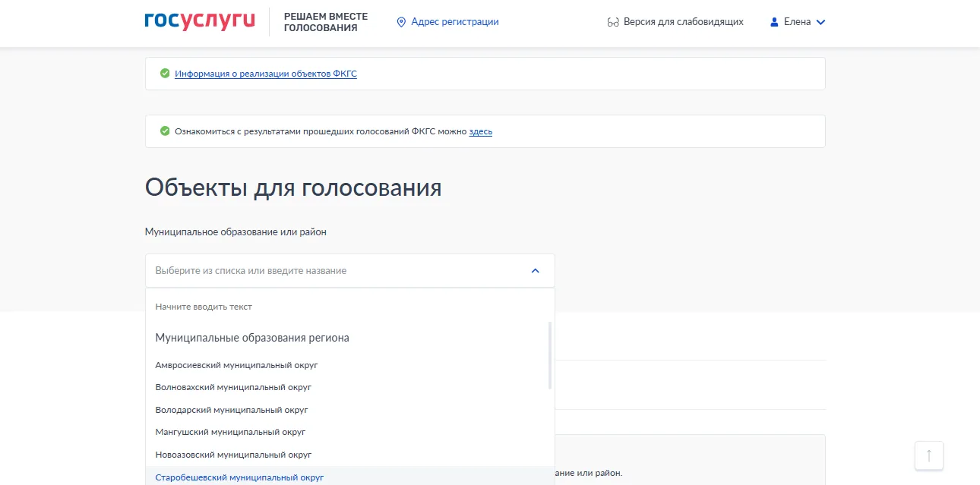
Task: Click the glasses accessibility icon
Action: 613,22
